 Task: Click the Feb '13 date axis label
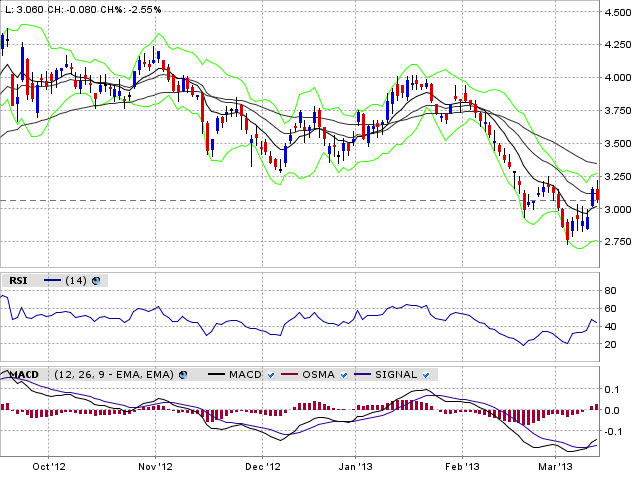(462, 467)
